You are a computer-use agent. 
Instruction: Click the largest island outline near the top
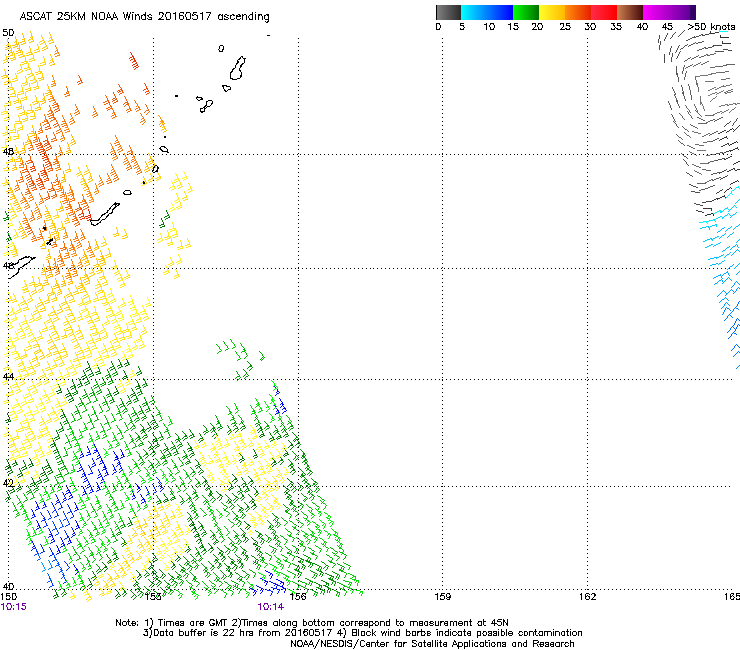click(x=237, y=68)
